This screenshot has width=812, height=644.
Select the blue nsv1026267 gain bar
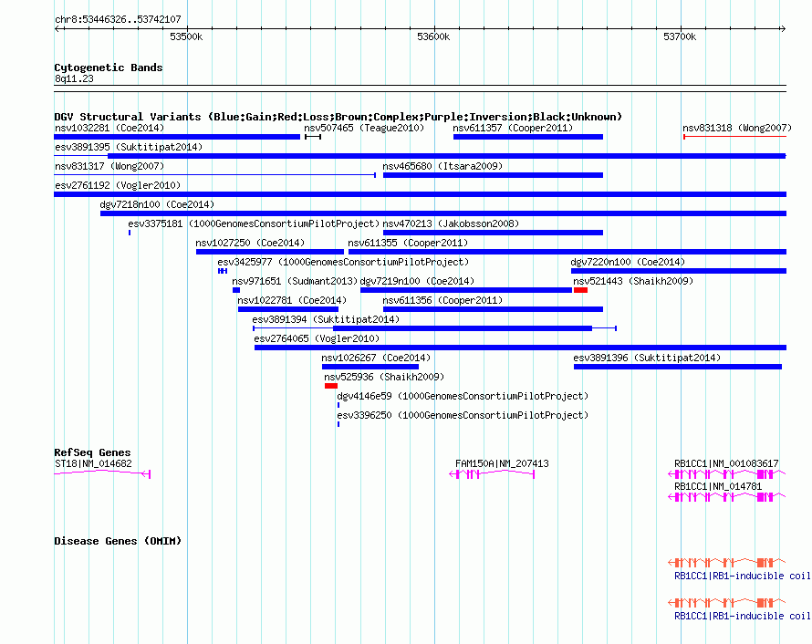pos(370,367)
